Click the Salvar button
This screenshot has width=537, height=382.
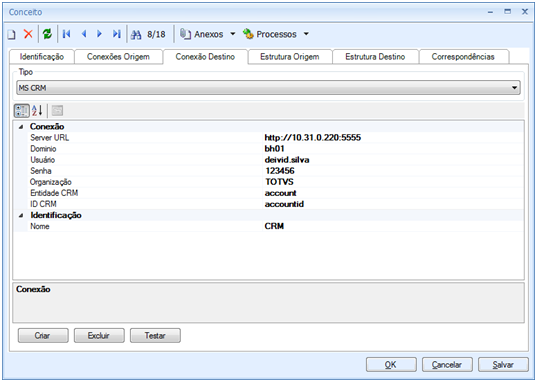click(x=503, y=365)
